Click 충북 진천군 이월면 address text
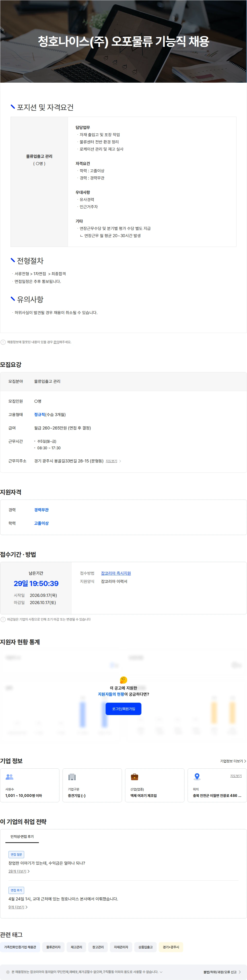This screenshot has height=980, width=247. [x=217, y=795]
